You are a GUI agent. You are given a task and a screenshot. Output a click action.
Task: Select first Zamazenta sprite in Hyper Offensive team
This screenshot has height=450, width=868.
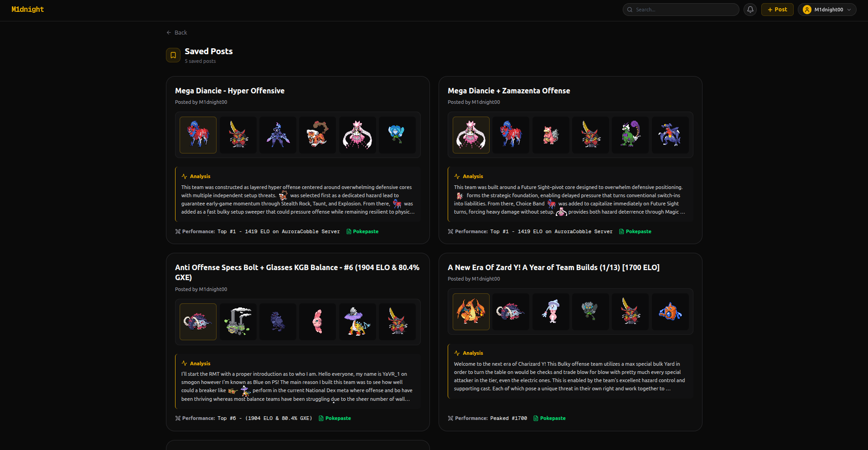point(198,135)
